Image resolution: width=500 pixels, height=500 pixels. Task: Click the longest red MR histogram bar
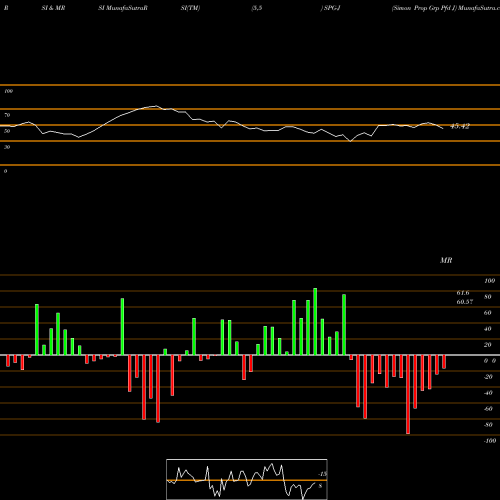(408, 394)
